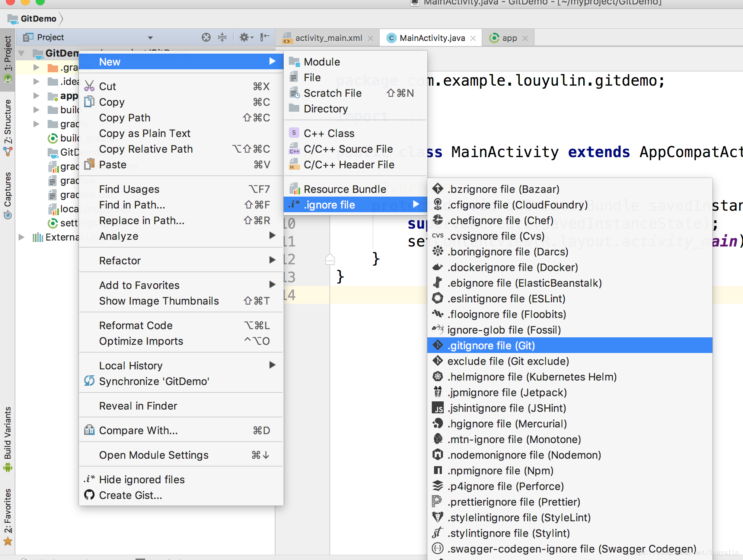Select Directory in New submenu

[x=355, y=108]
